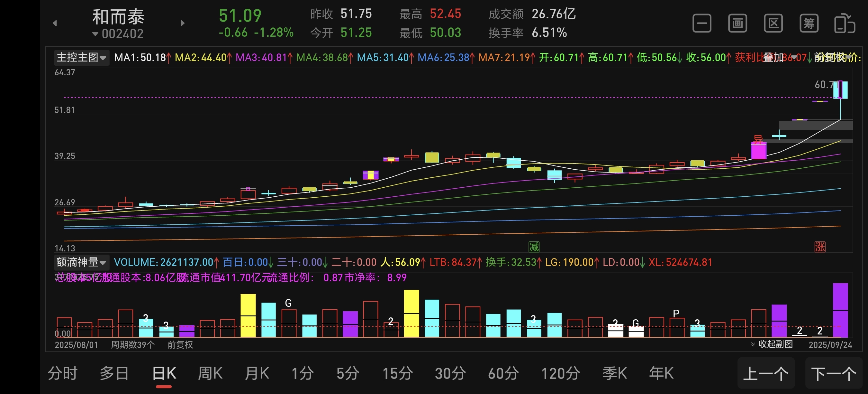
Task: Click the green 减 marker on chart
Action: tap(534, 247)
